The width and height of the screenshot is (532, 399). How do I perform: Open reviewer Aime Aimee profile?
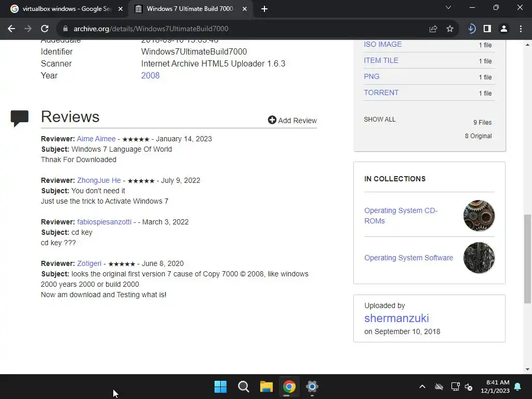pos(96,139)
